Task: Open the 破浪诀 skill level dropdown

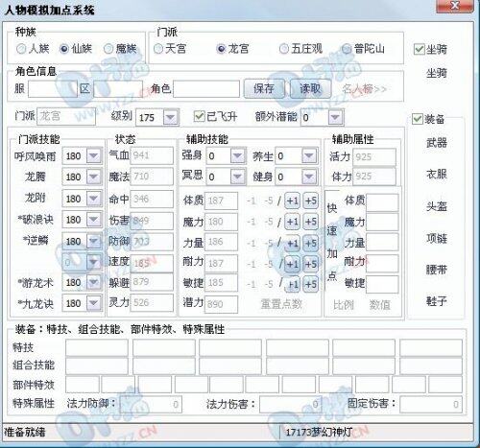Action: click(x=94, y=220)
